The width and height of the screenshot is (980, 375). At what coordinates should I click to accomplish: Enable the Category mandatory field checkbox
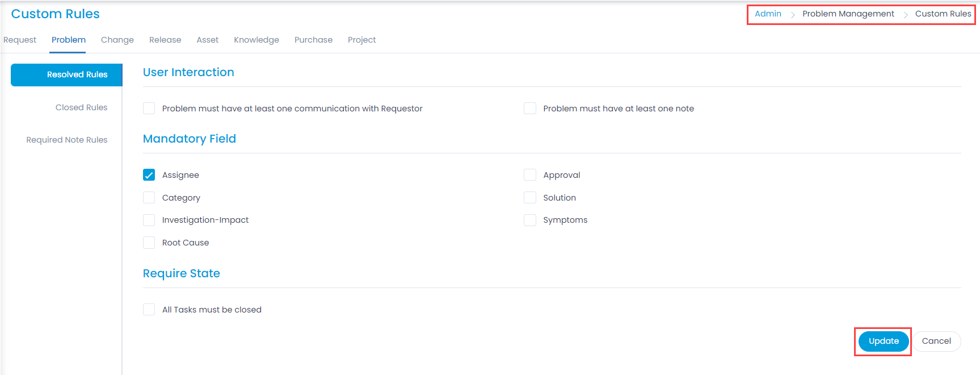click(149, 197)
